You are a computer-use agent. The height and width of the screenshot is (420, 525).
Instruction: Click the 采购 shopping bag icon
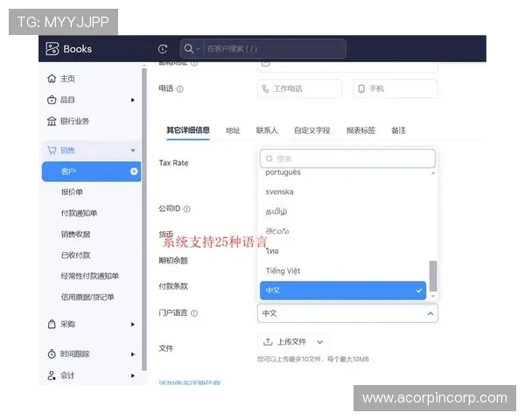coord(52,324)
